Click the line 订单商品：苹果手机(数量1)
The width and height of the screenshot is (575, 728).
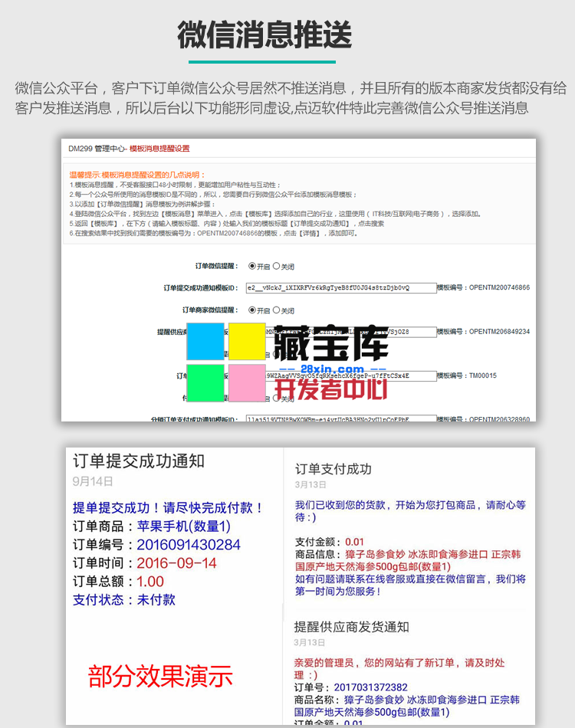pos(151,526)
